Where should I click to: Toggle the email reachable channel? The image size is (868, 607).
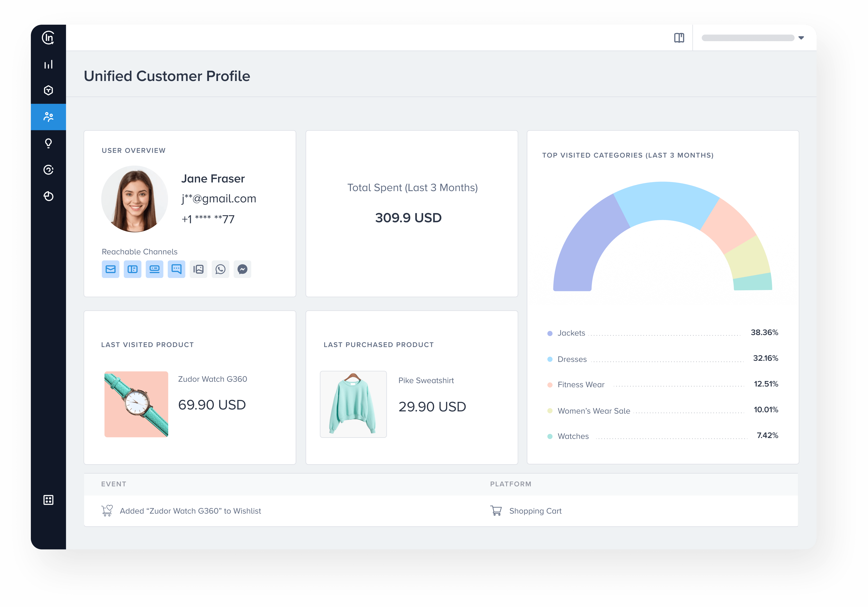(110, 269)
